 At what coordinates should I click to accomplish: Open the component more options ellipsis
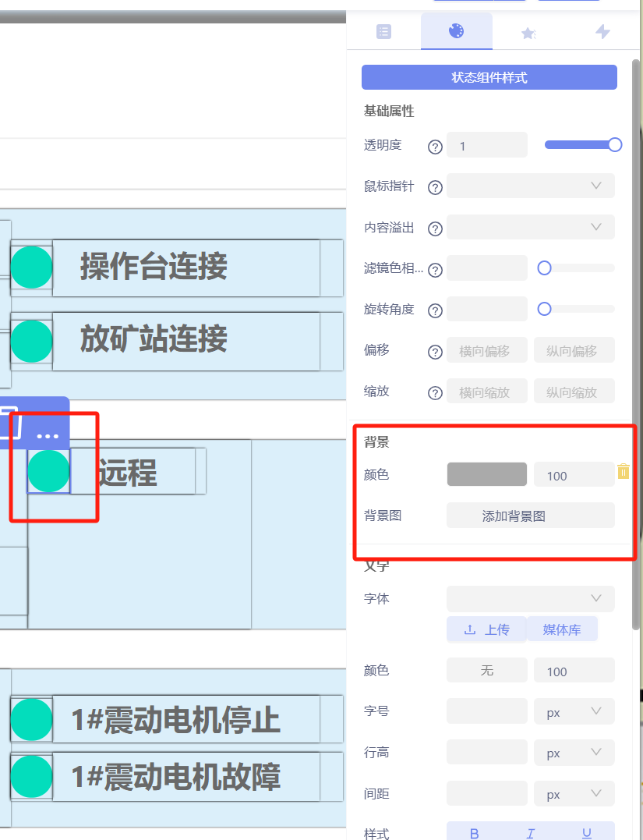(x=48, y=436)
